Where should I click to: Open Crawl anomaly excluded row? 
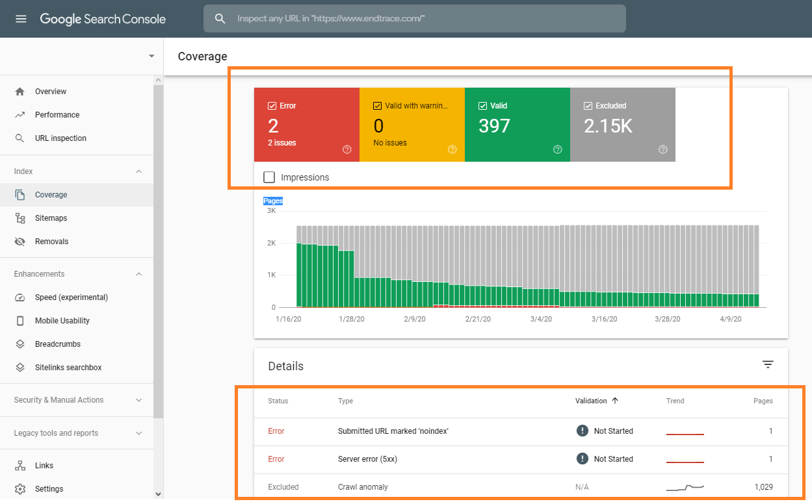click(x=521, y=487)
